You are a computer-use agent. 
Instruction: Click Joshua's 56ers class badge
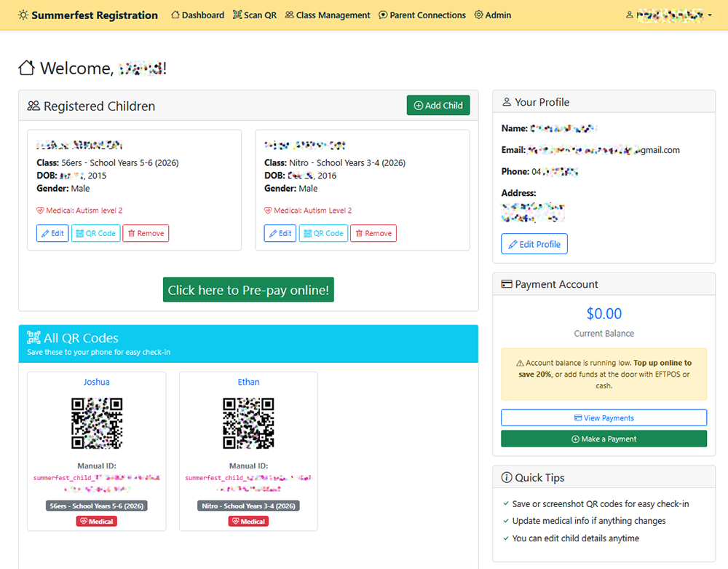tap(97, 506)
